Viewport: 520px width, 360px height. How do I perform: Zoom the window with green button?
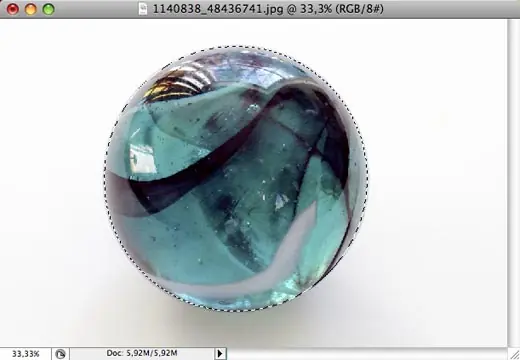point(49,9)
